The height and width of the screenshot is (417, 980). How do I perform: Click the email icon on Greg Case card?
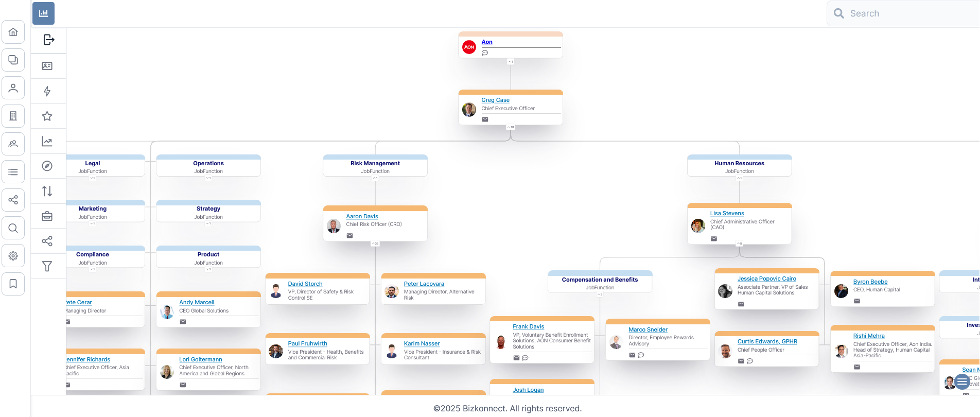(x=485, y=119)
